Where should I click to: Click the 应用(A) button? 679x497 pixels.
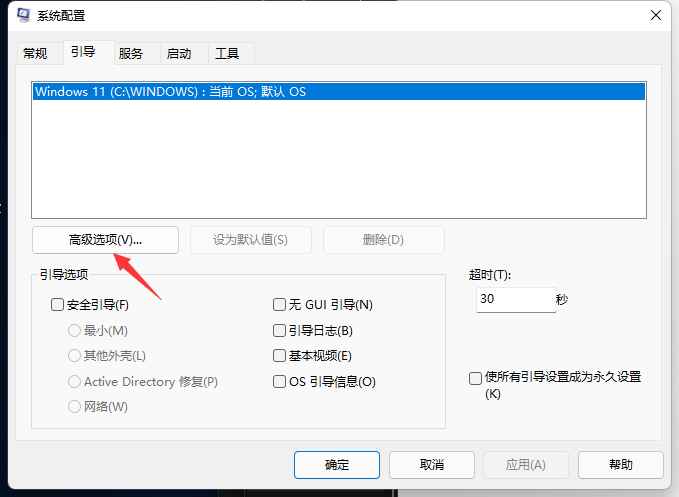(x=526, y=465)
